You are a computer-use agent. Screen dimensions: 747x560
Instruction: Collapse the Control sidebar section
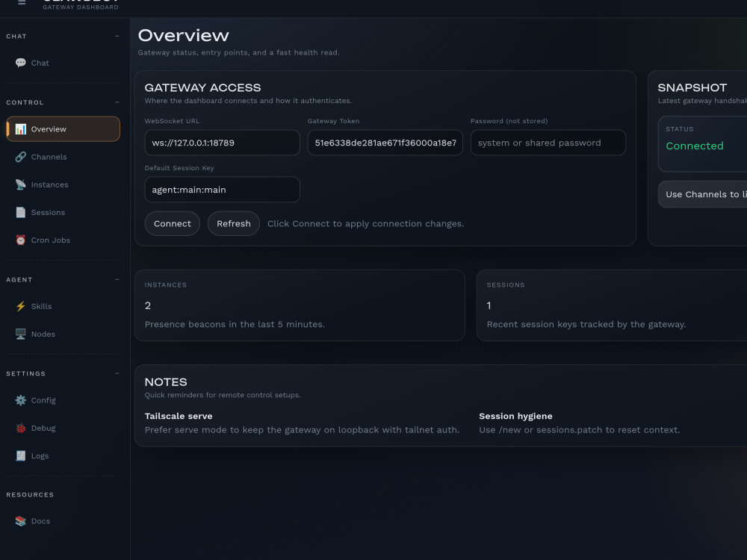click(x=117, y=102)
